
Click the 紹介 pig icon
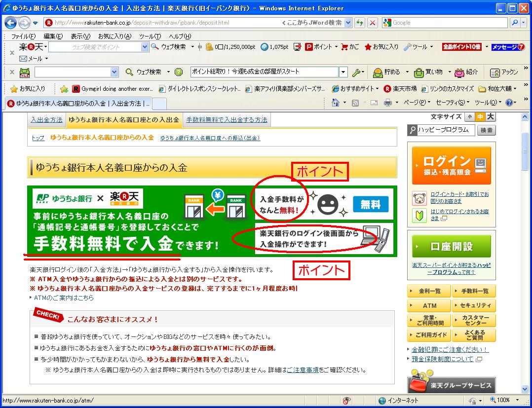[x=459, y=72]
